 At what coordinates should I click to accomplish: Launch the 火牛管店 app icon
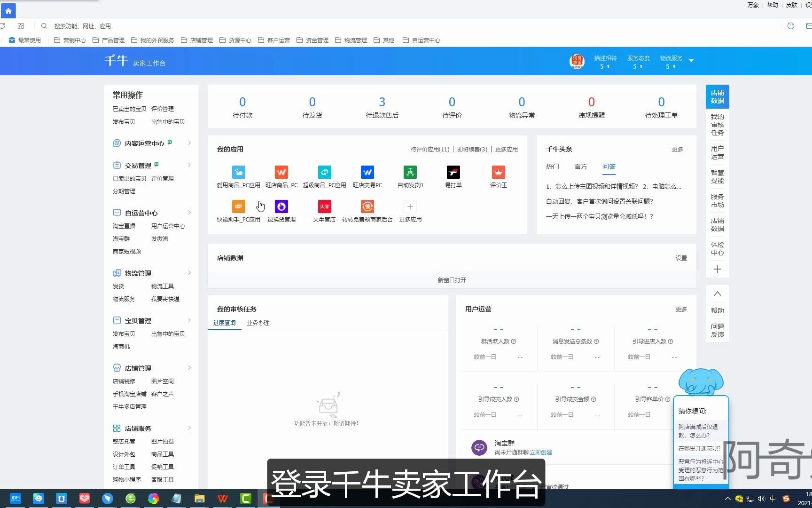pos(325,206)
